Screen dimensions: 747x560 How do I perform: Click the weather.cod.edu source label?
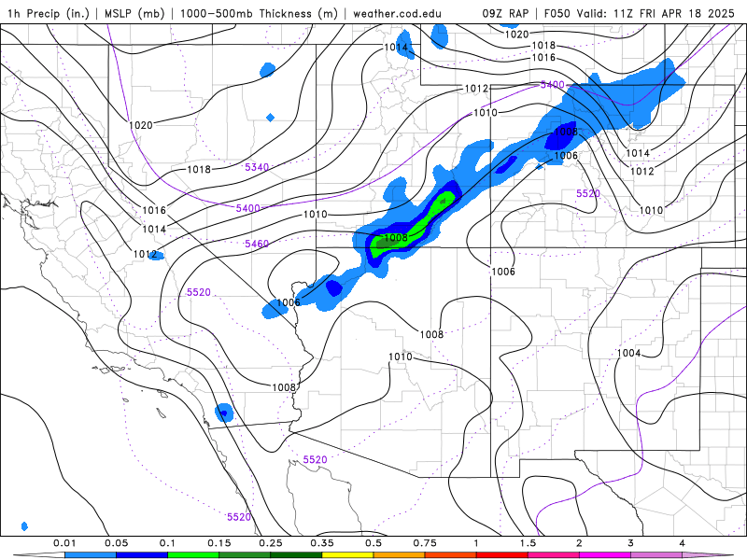click(397, 13)
